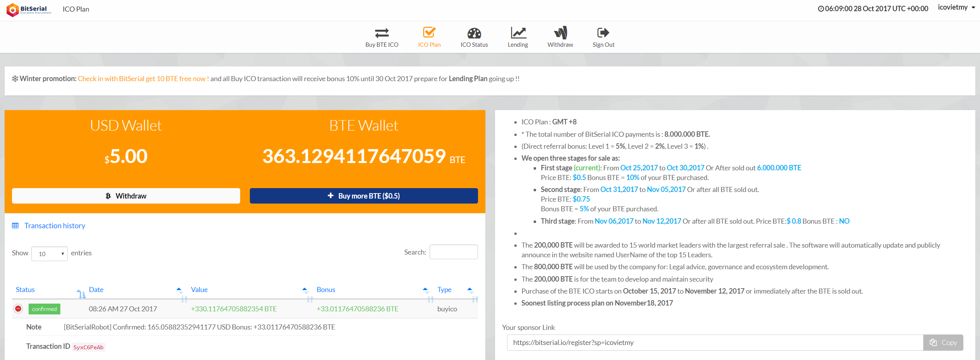Click the sponsor link URL field
The height and width of the screenshot is (360, 980).
point(715,343)
